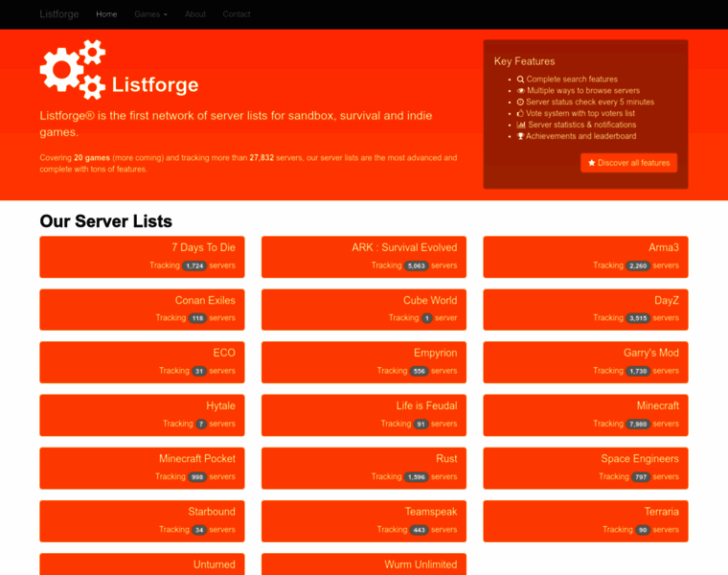The width and height of the screenshot is (728, 575).
Task: Open the Life is Feudal server list
Action: click(x=364, y=415)
